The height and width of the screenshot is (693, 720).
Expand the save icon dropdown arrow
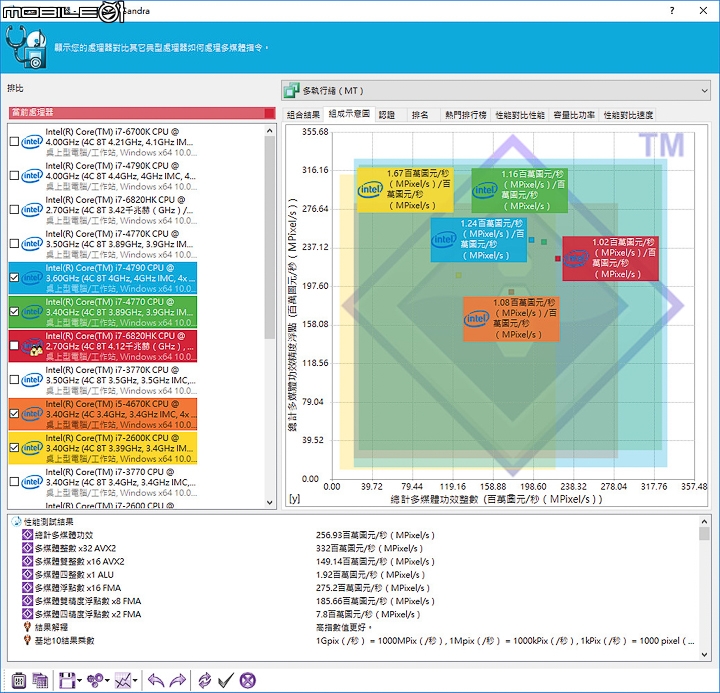pos(79,681)
